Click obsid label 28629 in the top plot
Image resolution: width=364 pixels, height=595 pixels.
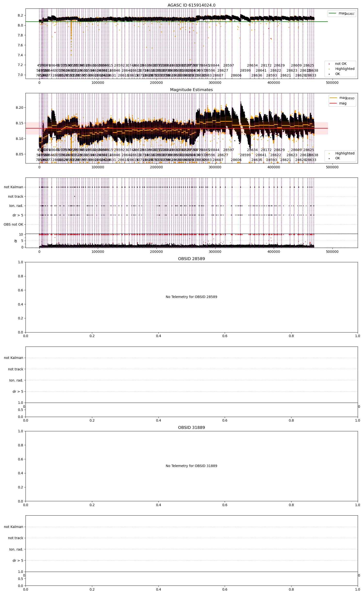click(x=279, y=65)
